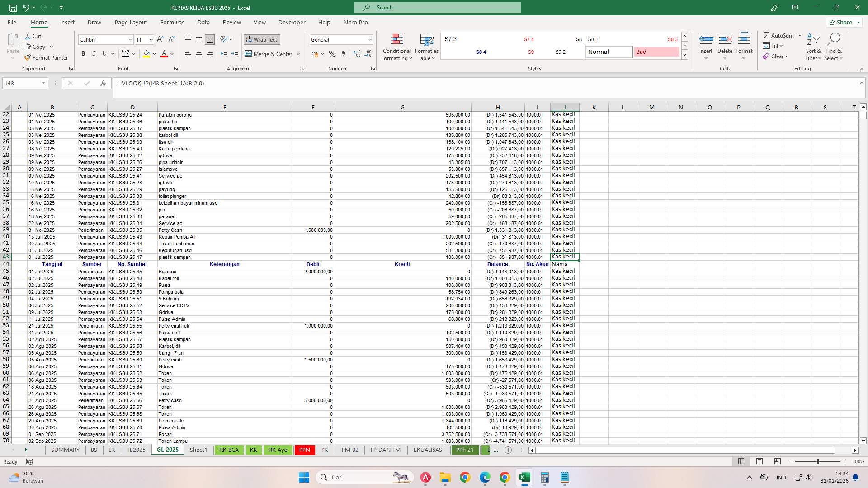Switch to the Formulas ribbon tab

[172, 22]
